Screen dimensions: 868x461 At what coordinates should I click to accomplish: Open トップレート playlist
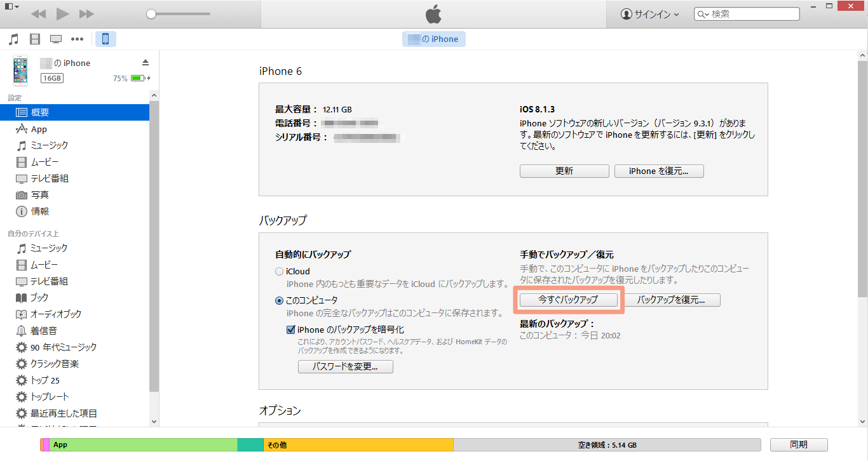74,397
